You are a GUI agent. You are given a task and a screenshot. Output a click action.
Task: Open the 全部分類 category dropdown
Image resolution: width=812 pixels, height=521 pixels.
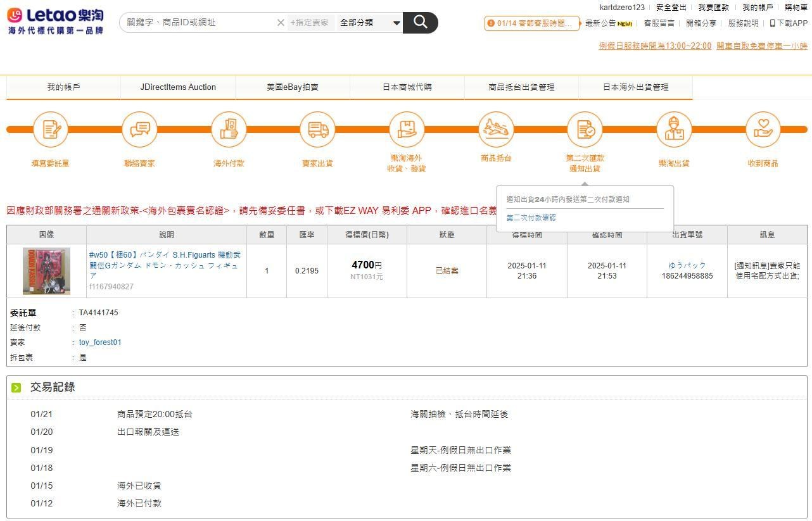369,22
